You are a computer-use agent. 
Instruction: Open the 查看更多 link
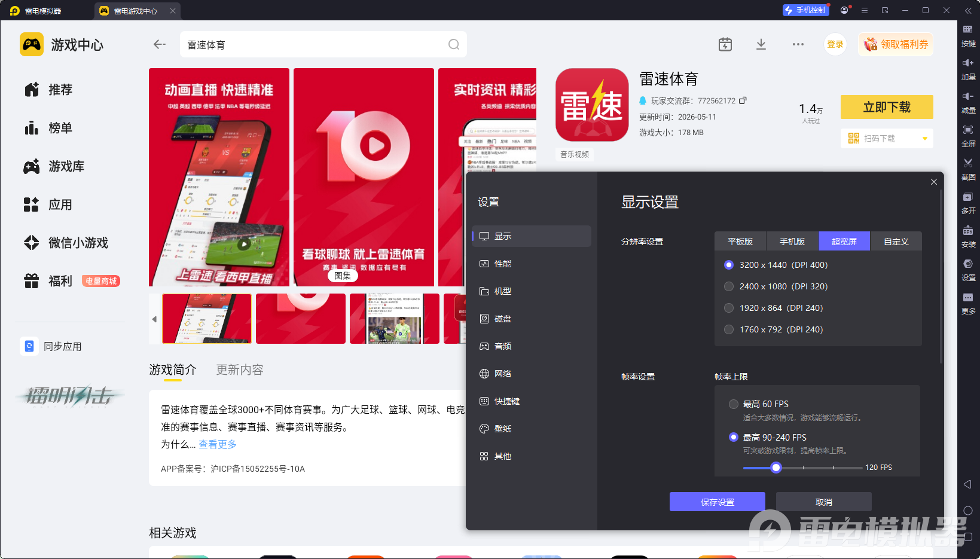tap(218, 444)
